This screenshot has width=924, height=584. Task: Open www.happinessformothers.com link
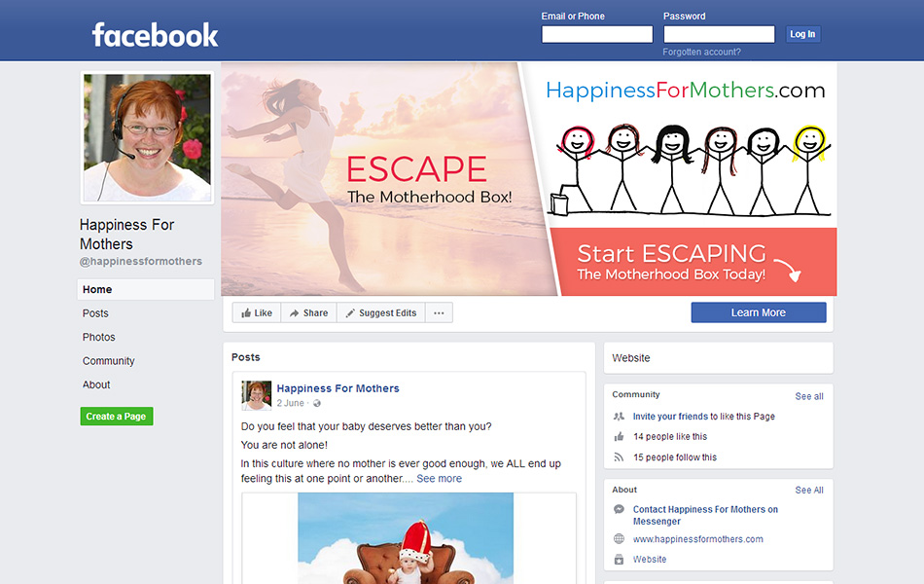pos(697,539)
